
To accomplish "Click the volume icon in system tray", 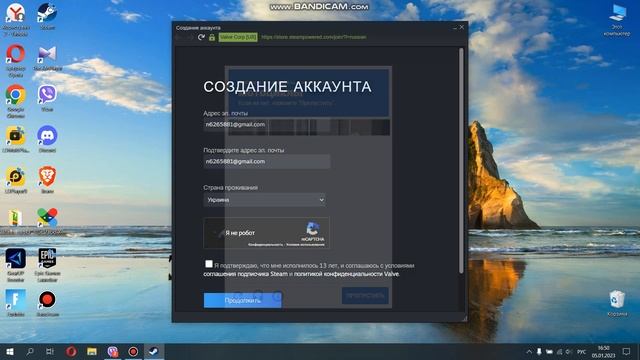I will click(569, 351).
